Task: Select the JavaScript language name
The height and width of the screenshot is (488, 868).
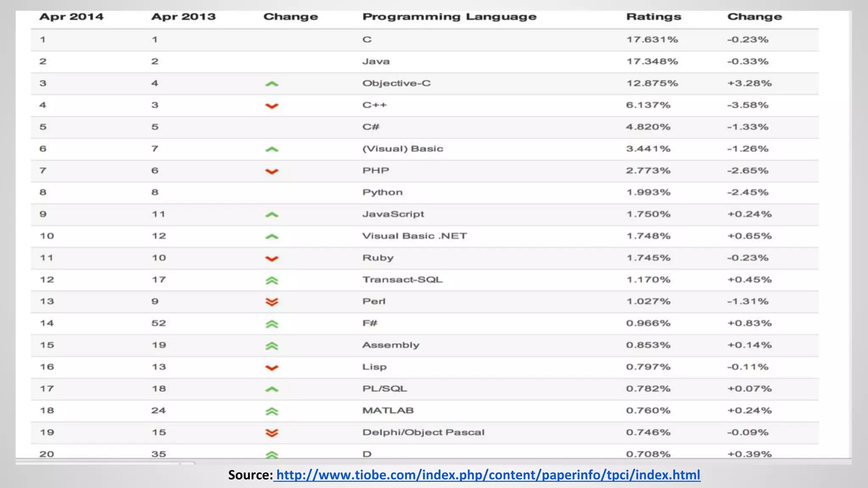Action: point(393,214)
